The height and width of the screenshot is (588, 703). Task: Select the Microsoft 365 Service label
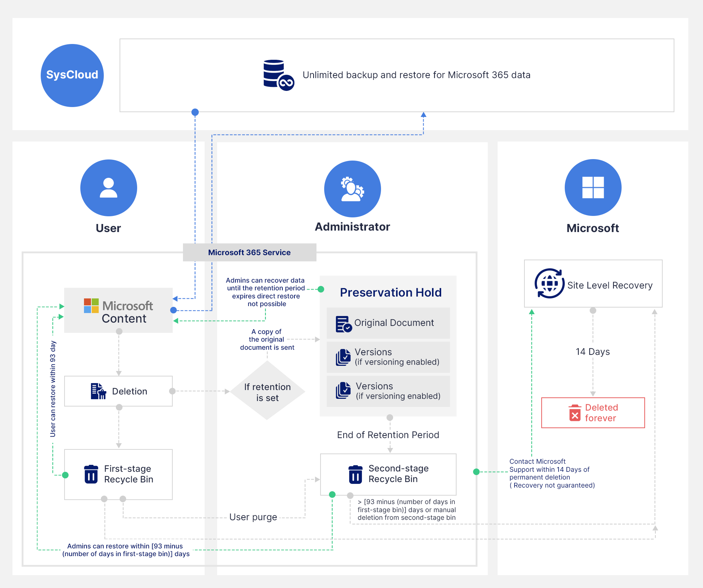pos(249,252)
